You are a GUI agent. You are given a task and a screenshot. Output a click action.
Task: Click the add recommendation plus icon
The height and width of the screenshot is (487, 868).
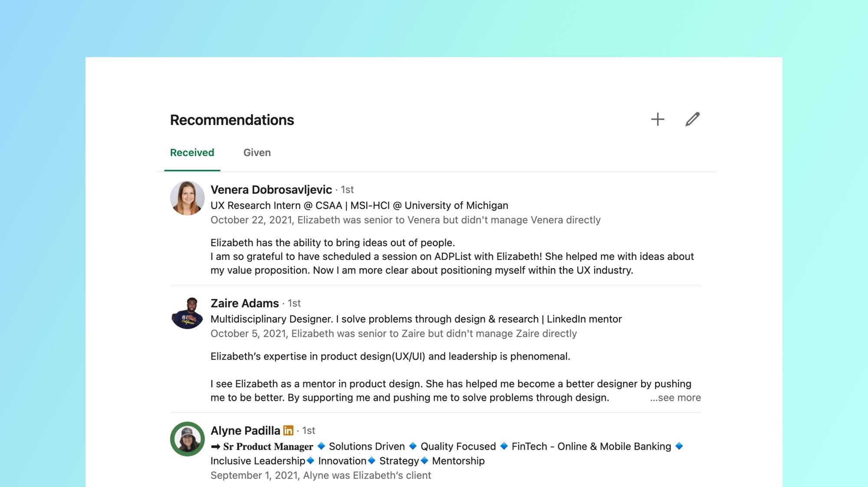coord(657,118)
